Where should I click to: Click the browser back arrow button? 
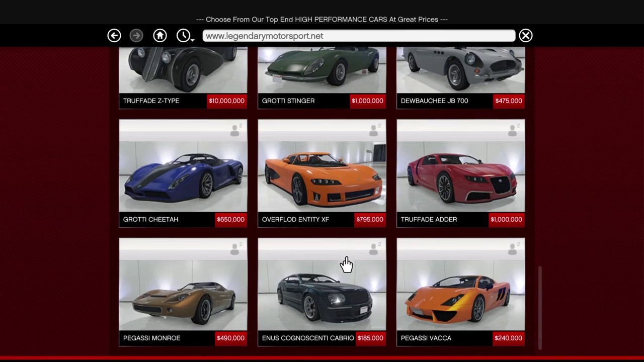114,35
